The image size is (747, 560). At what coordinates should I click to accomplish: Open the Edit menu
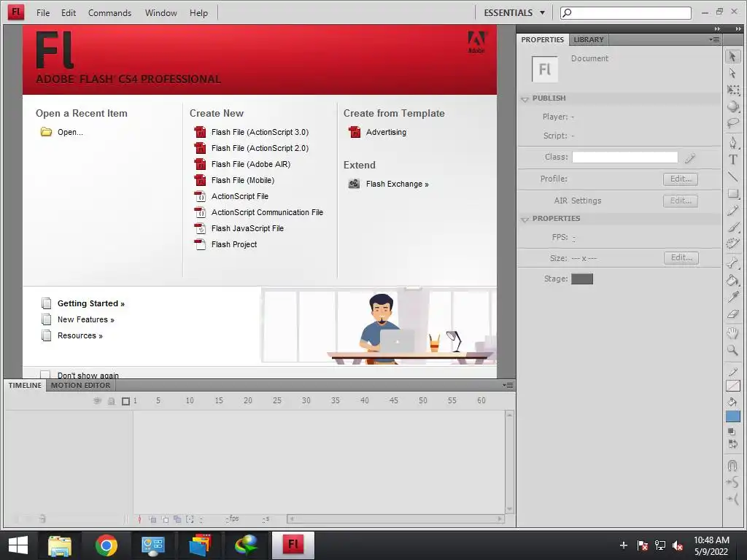68,13
